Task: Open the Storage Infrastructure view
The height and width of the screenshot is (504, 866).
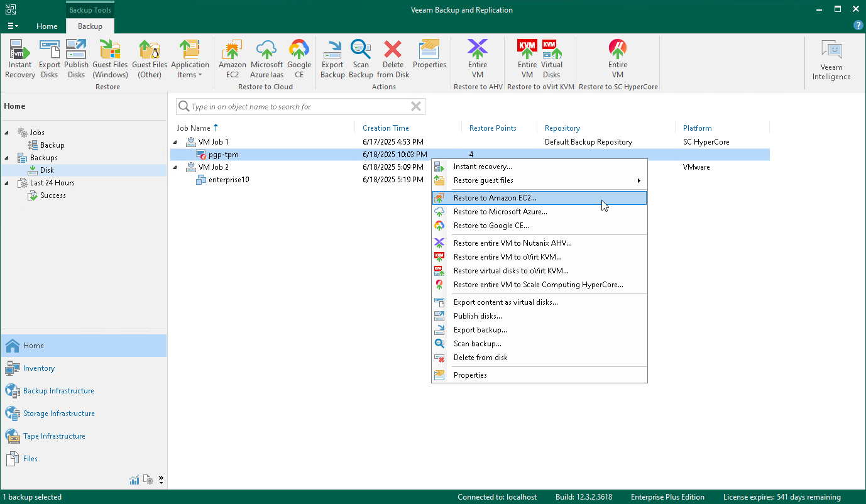Action: [x=84, y=414]
